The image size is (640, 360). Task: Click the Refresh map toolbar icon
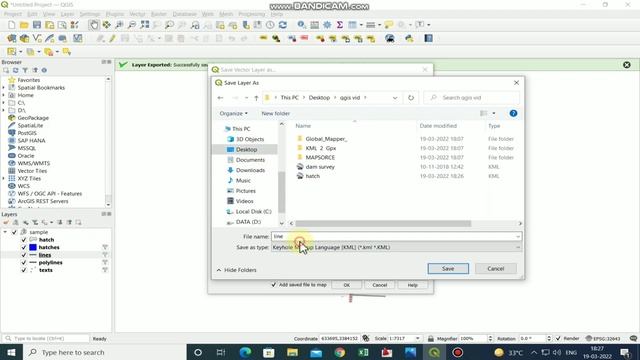pyautogui.click(x=283, y=25)
